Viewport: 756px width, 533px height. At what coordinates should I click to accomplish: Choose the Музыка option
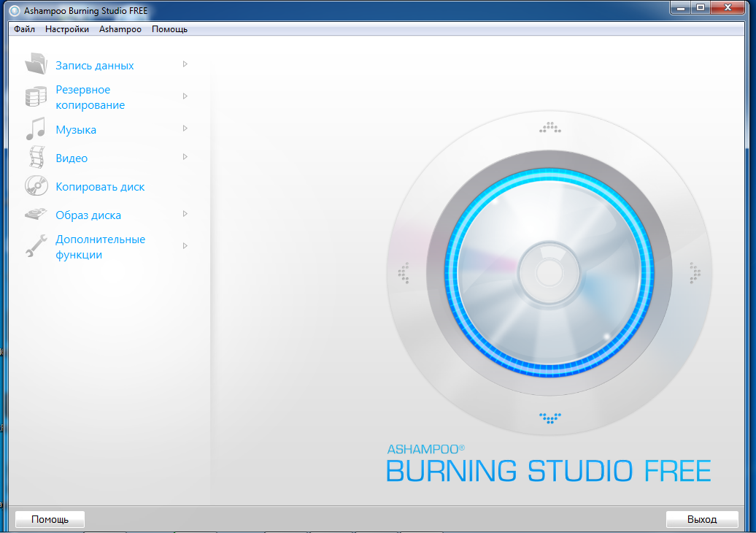pos(76,130)
